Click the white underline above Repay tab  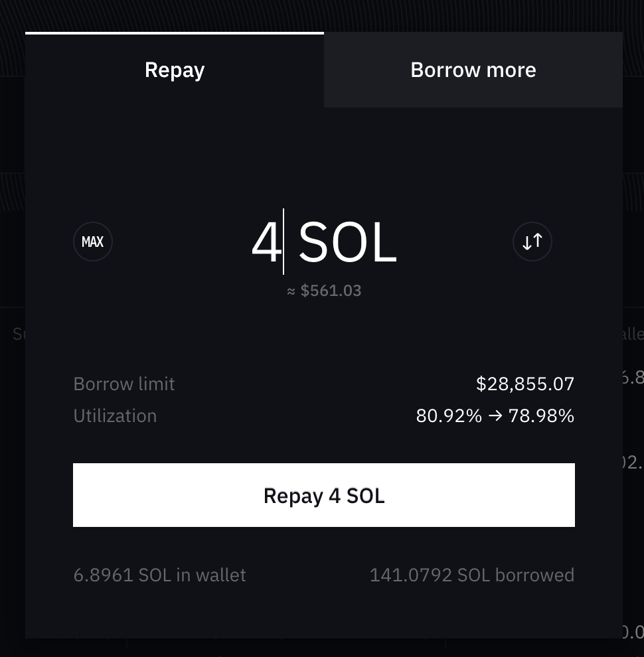[x=175, y=33]
